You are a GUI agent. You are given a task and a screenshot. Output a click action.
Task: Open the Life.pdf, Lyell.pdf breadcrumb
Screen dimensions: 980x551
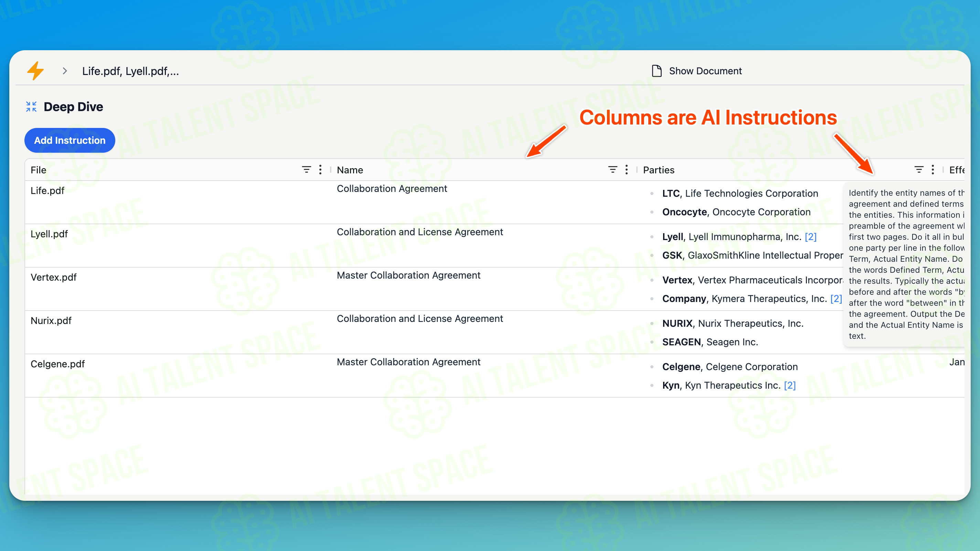point(130,71)
